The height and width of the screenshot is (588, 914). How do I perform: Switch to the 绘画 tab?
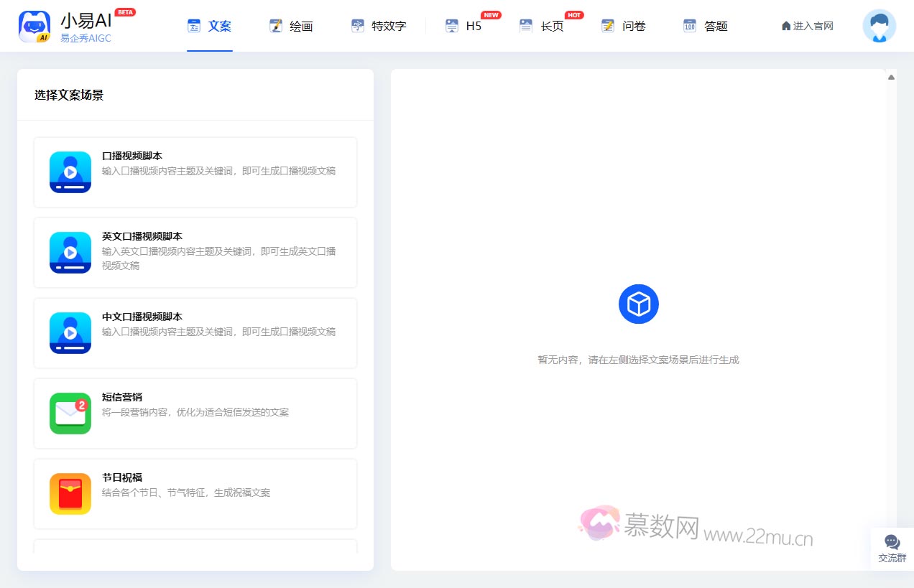point(292,26)
